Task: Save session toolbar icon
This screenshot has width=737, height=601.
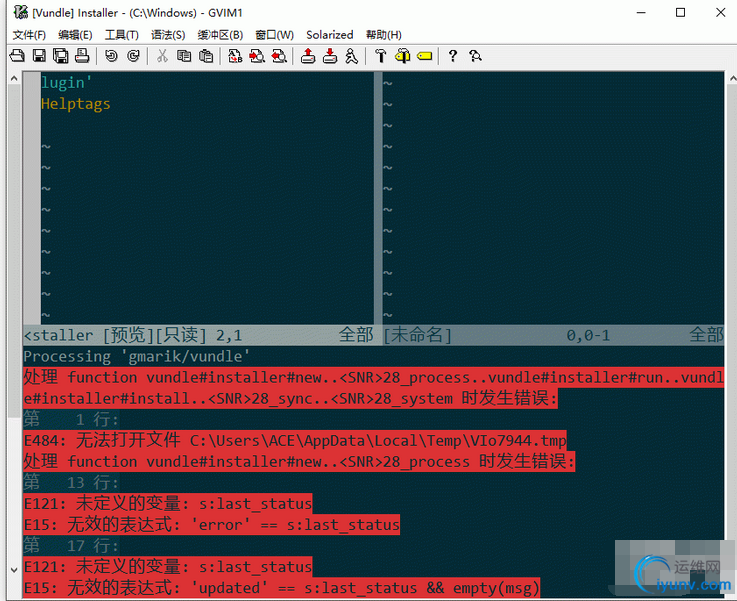Action: point(330,56)
